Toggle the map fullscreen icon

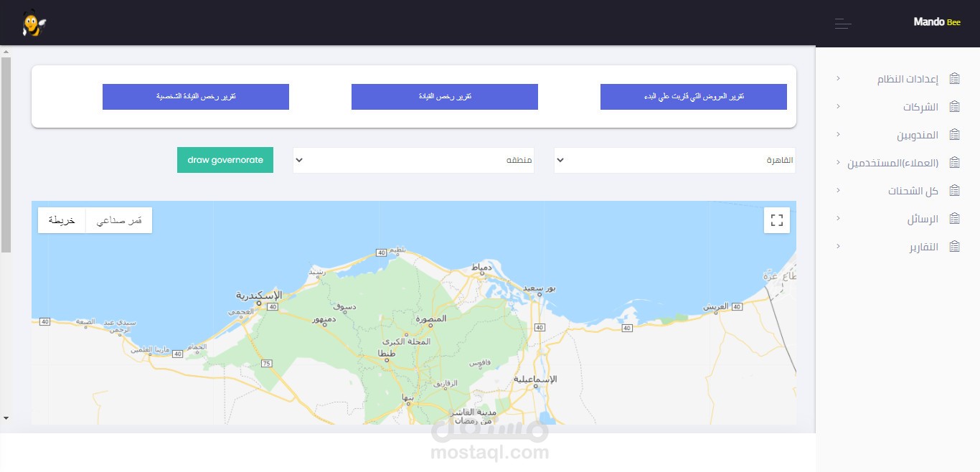click(777, 220)
